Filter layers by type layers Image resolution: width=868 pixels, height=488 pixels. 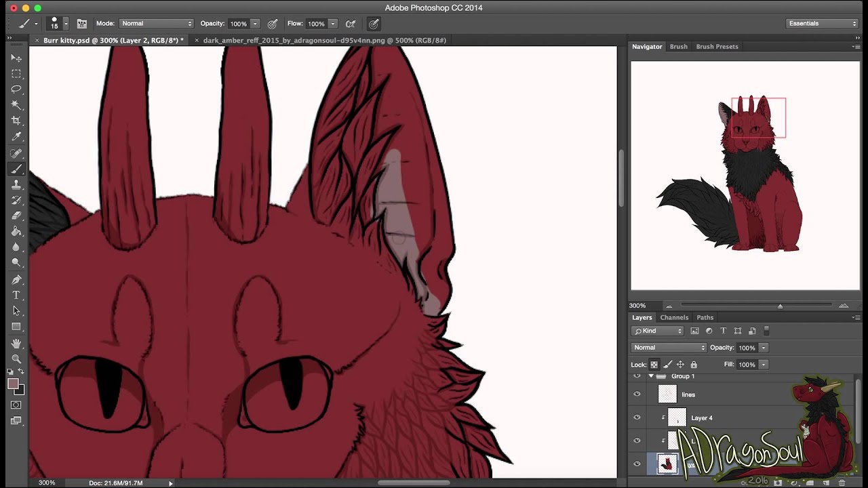coord(723,331)
